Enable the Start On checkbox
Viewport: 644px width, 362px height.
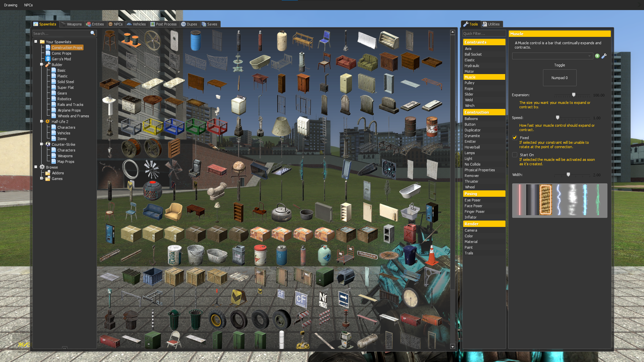[x=515, y=155]
